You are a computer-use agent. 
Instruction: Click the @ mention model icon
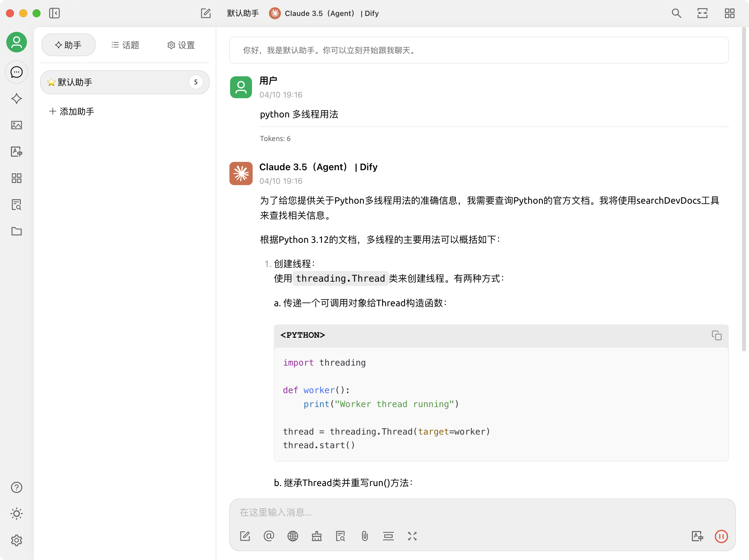[x=269, y=536]
